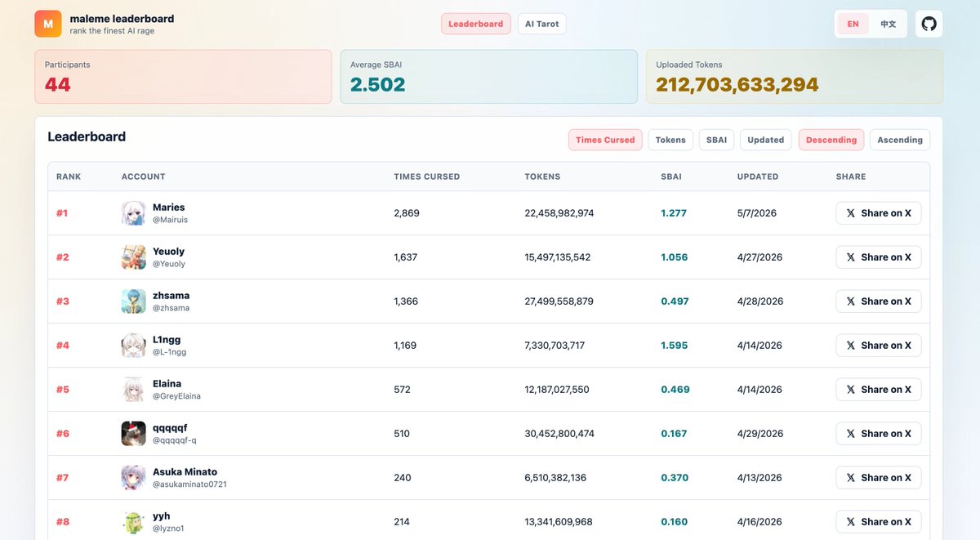Set sort order to Descending
This screenshot has height=540, width=980.
pyautogui.click(x=831, y=140)
